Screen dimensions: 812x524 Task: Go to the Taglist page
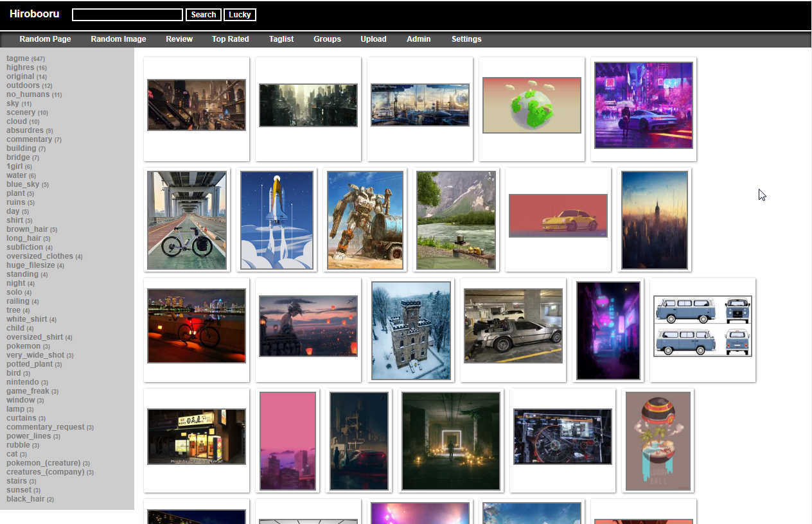coord(281,39)
